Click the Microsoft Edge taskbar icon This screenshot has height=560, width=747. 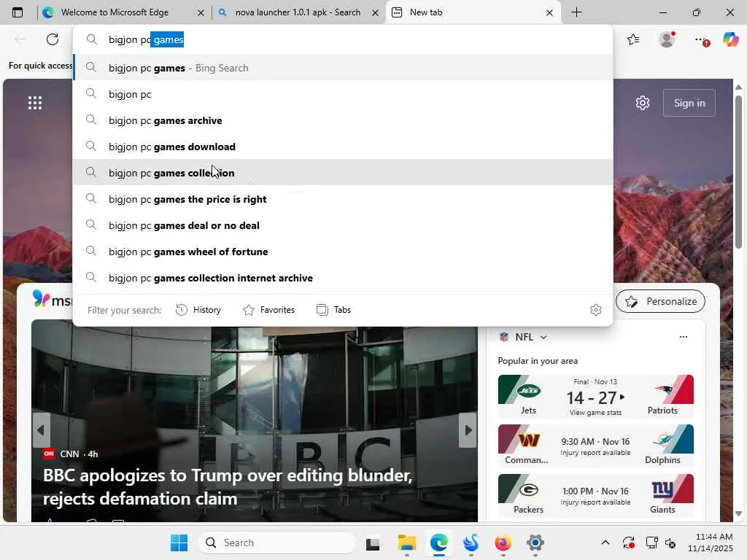[438, 542]
